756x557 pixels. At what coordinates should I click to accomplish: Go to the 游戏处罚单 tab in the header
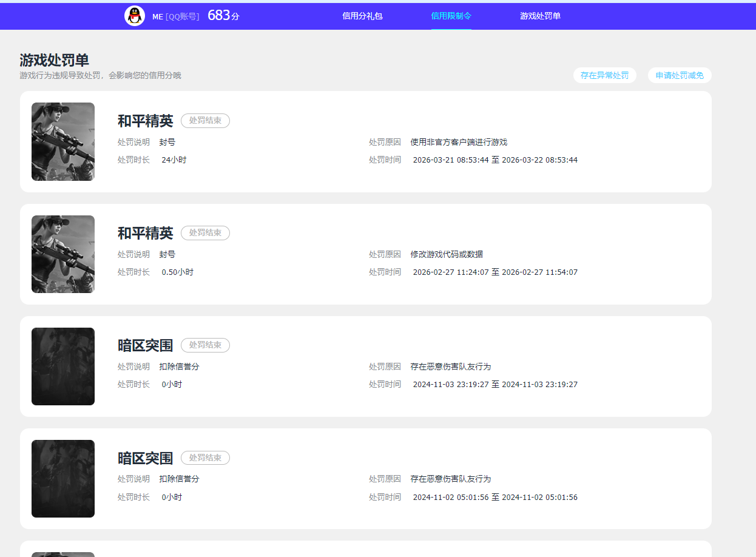(540, 16)
